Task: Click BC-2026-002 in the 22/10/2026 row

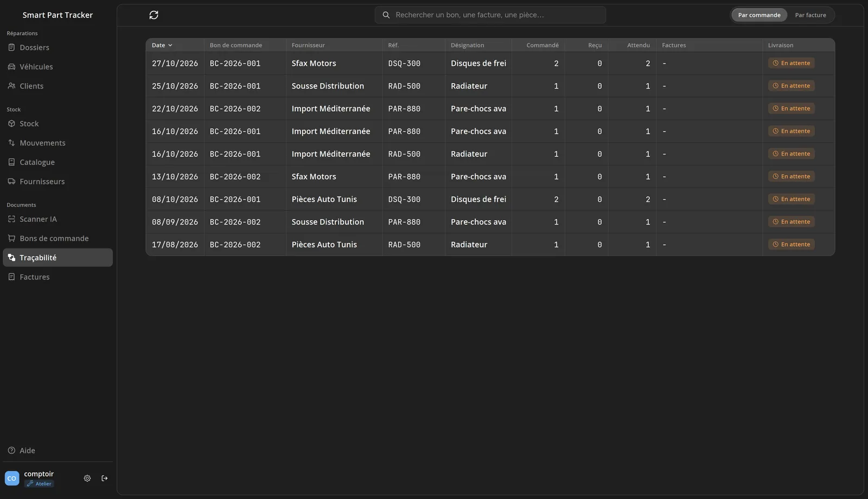Action: point(235,109)
